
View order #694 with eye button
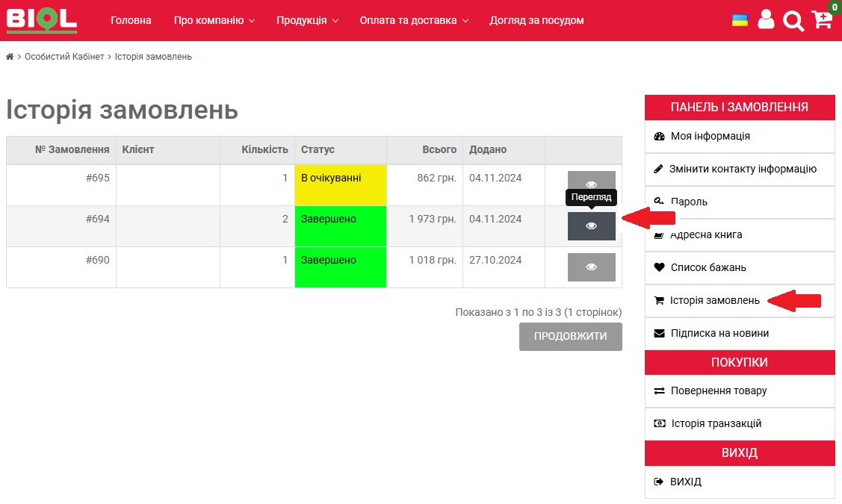[x=591, y=225]
